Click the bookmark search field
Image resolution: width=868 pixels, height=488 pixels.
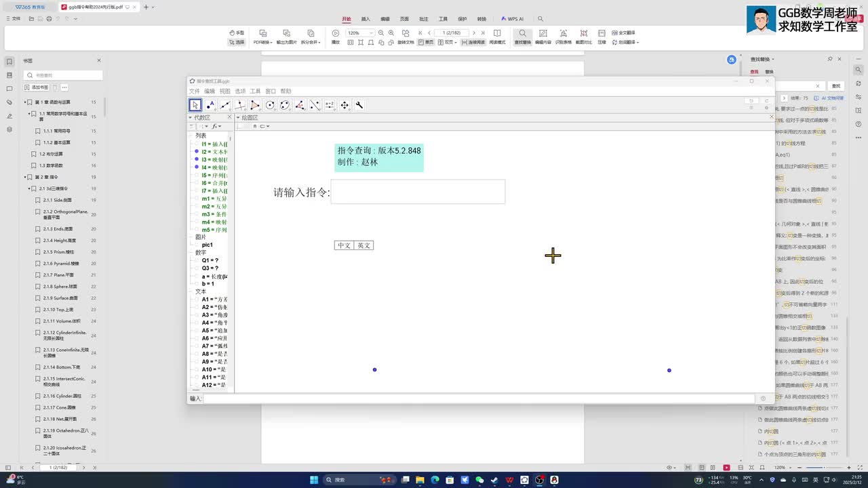coord(63,75)
